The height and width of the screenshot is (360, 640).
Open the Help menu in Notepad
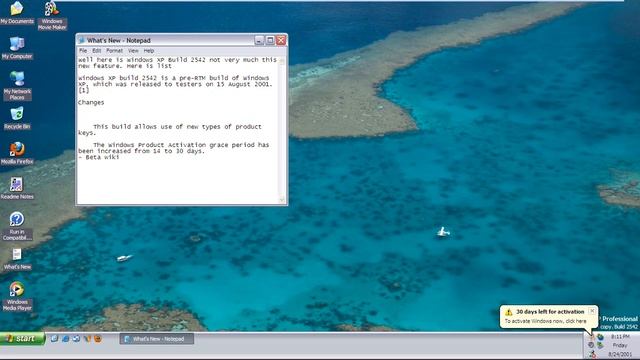click(149, 51)
